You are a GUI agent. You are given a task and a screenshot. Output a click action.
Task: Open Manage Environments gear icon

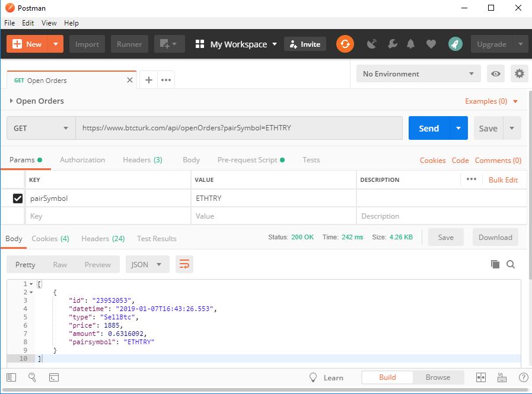point(520,73)
